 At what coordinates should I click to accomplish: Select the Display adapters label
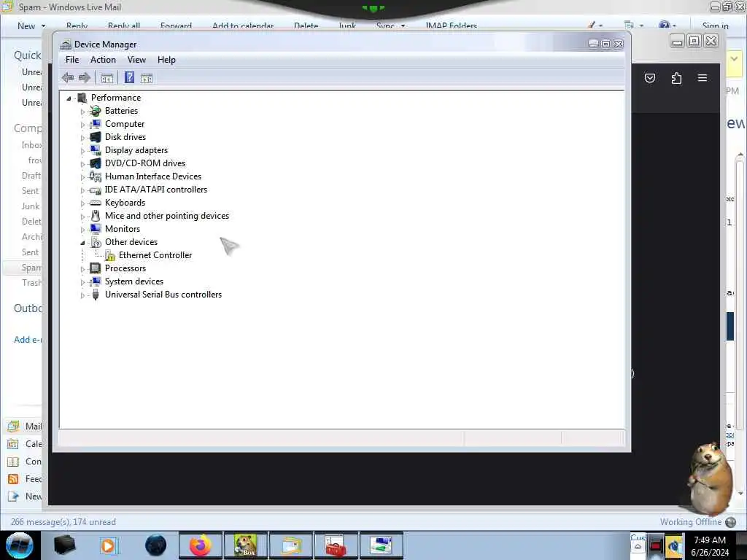(x=136, y=150)
